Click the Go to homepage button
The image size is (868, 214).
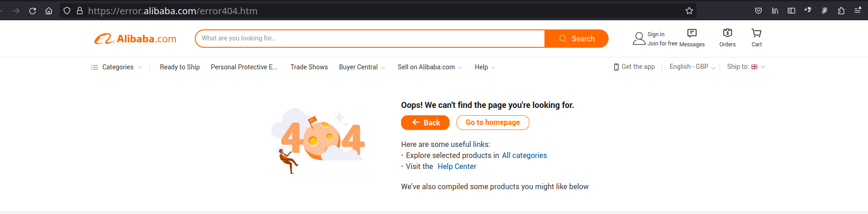tap(493, 123)
